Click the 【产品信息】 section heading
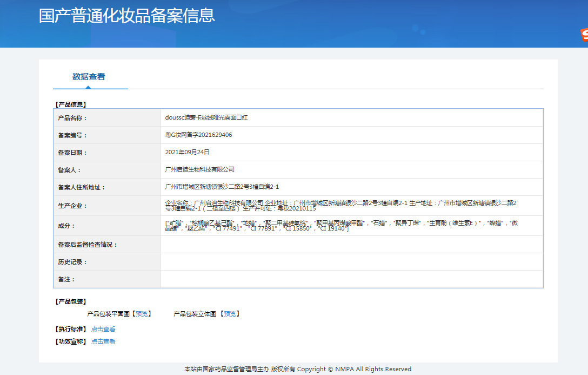The image size is (588, 375). tap(70, 104)
